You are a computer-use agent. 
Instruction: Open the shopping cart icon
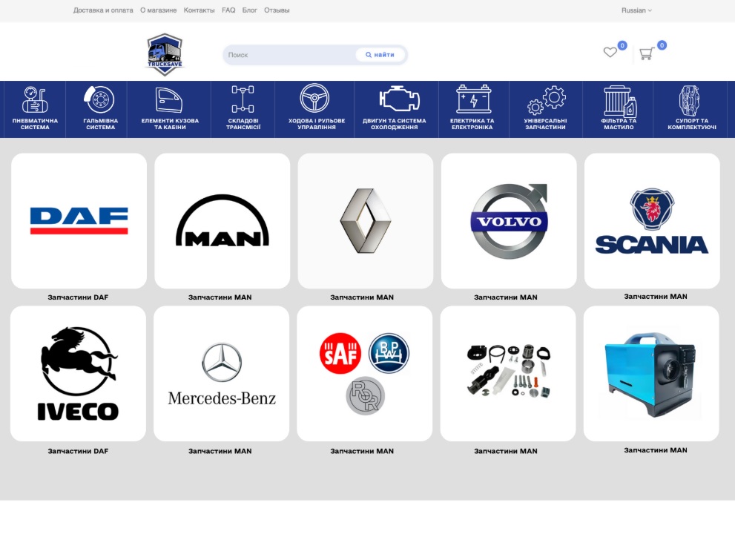pos(646,53)
